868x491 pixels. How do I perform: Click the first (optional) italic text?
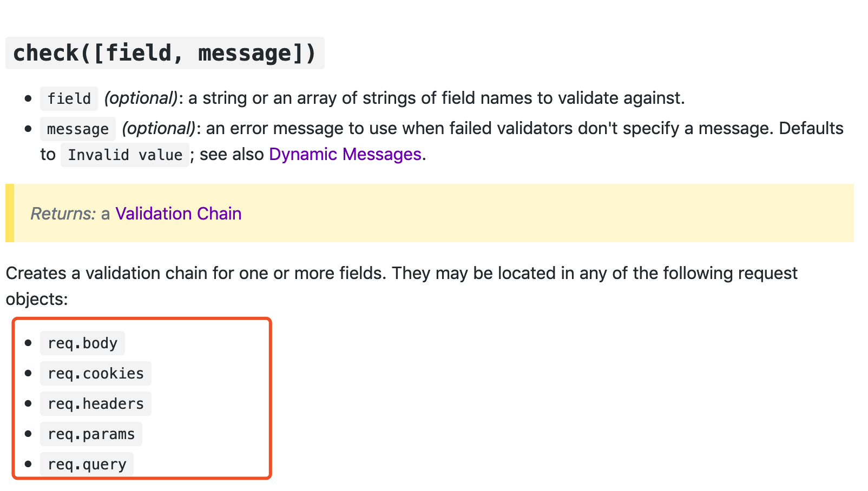click(141, 98)
